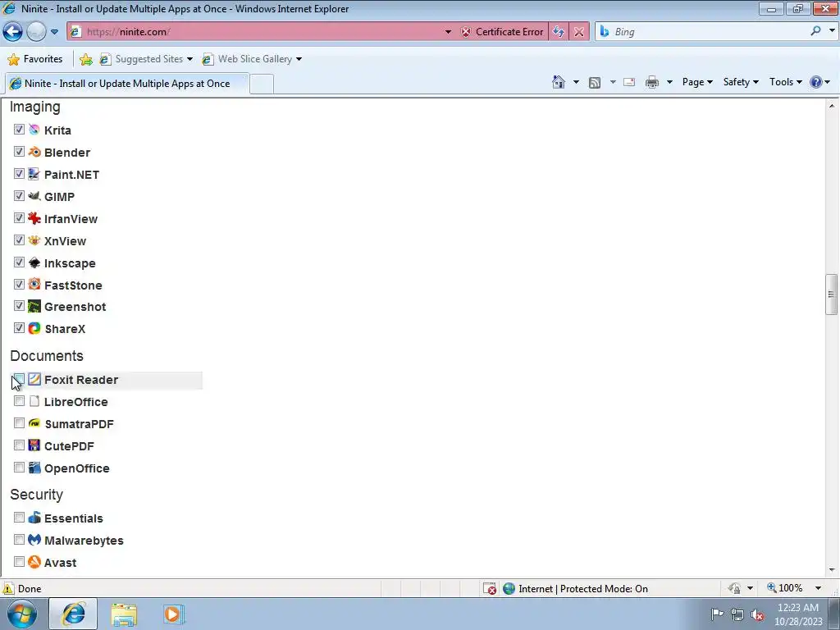
Task: Click the Refresh page icon
Action: pyautogui.click(x=558, y=32)
